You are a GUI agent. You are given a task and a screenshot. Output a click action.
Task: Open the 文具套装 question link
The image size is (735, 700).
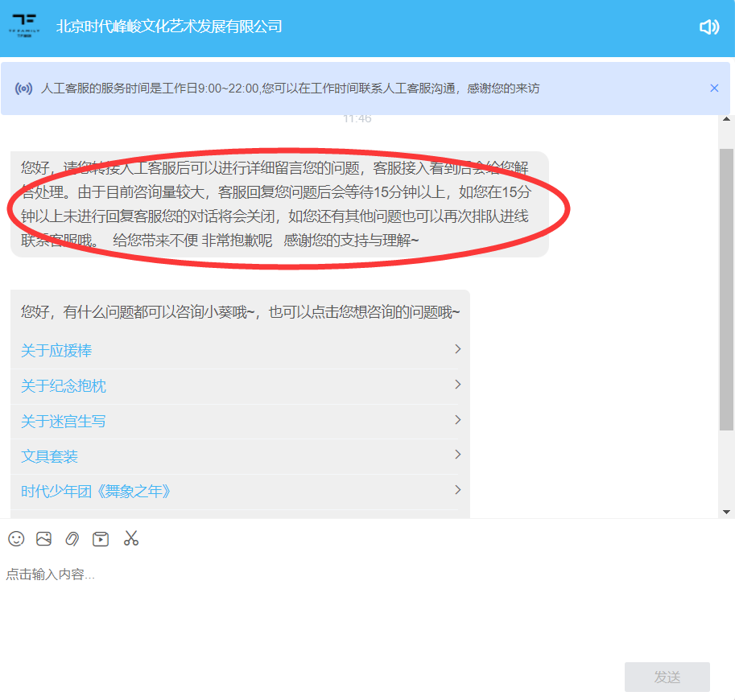coord(49,456)
